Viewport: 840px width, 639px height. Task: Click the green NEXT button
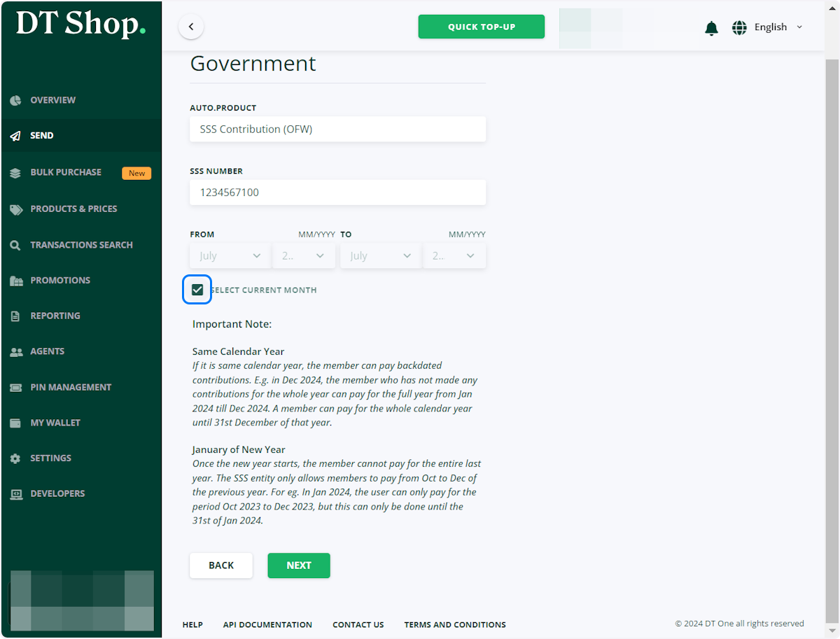[299, 566]
